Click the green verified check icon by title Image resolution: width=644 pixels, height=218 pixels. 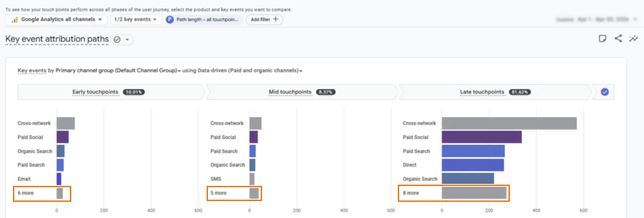117,39
